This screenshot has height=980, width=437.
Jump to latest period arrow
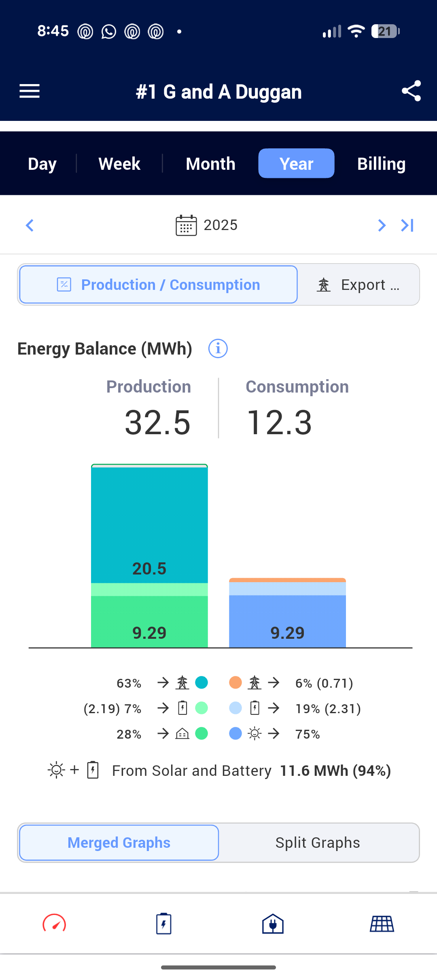pos(407,225)
